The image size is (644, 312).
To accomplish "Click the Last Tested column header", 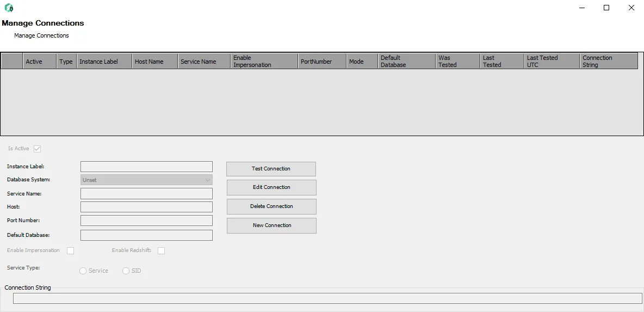I will pyautogui.click(x=502, y=61).
